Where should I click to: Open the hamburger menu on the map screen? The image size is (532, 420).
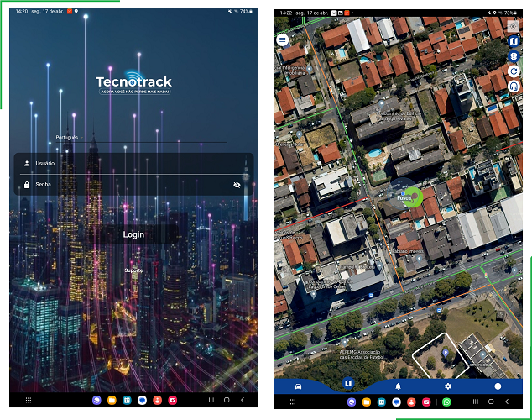282,40
